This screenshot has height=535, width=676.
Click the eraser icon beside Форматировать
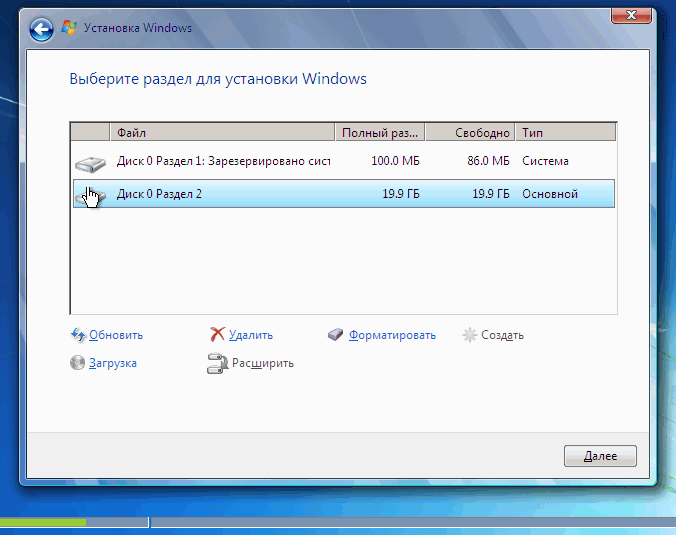tap(335, 335)
